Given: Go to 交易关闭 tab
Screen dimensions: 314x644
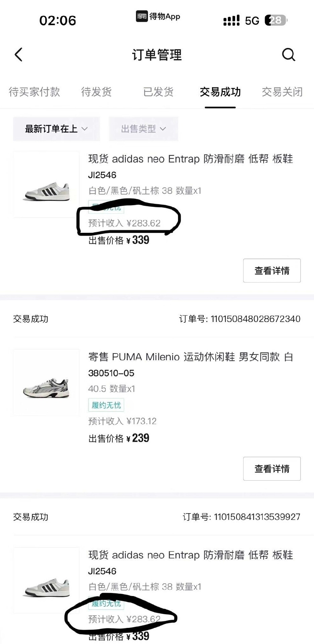Looking at the screenshot, I should (x=282, y=92).
